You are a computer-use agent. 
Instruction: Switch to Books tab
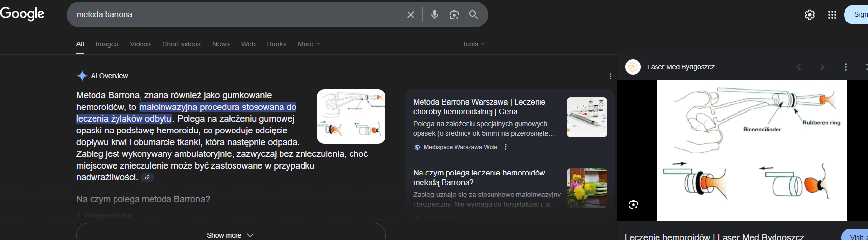(277, 44)
